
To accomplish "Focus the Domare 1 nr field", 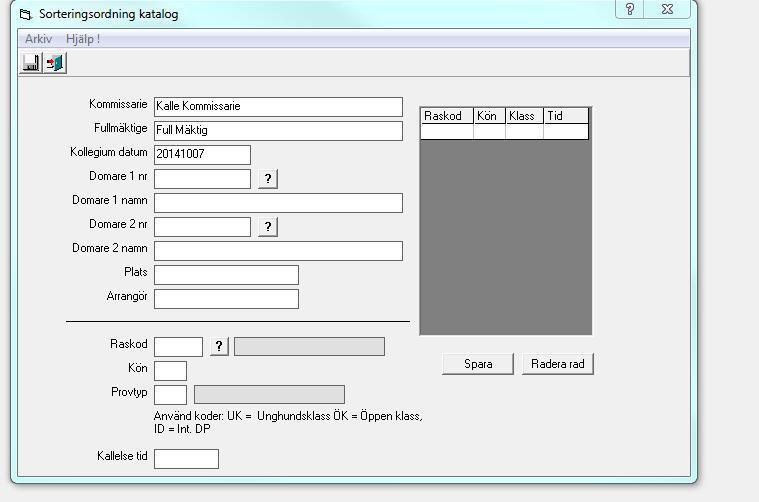I will [x=202, y=179].
